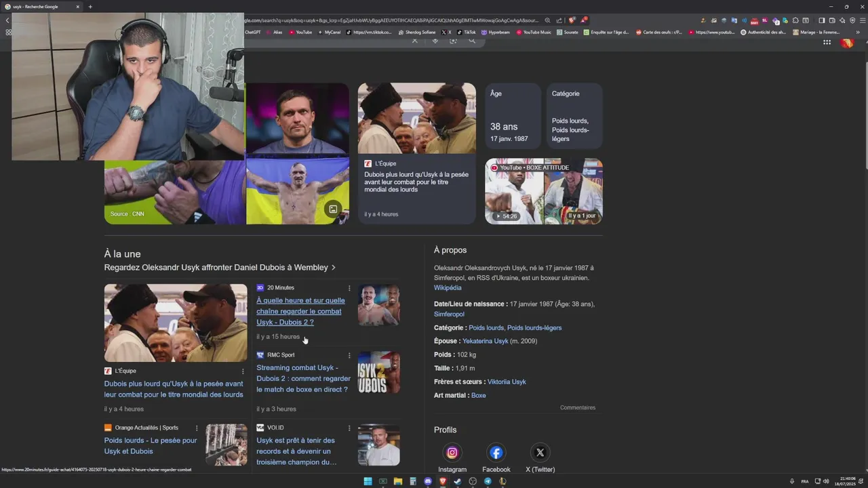This screenshot has height=488, width=868.
Task: Open 'À quelle heure et sur quelle chaîne' article link
Action: coord(300,311)
